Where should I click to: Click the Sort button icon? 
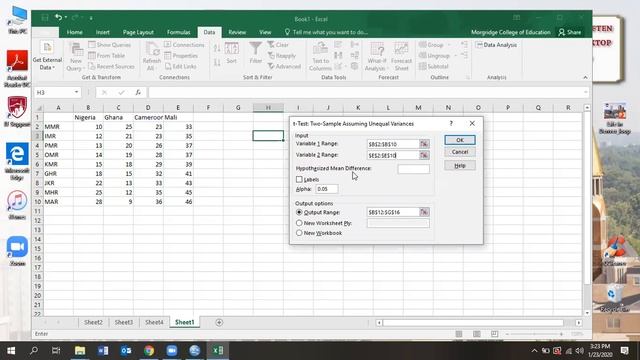[231, 49]
